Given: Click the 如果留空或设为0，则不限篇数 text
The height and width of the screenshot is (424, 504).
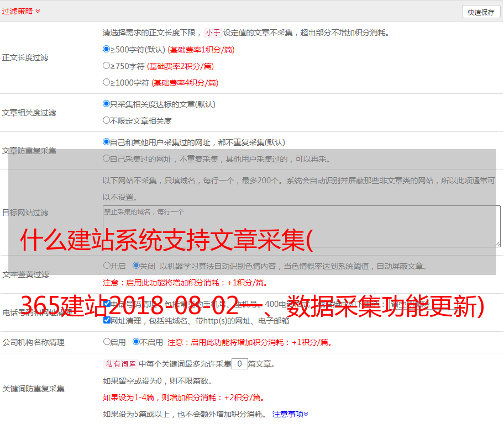Looking at the screenshot, I should [x=158, y=381].
